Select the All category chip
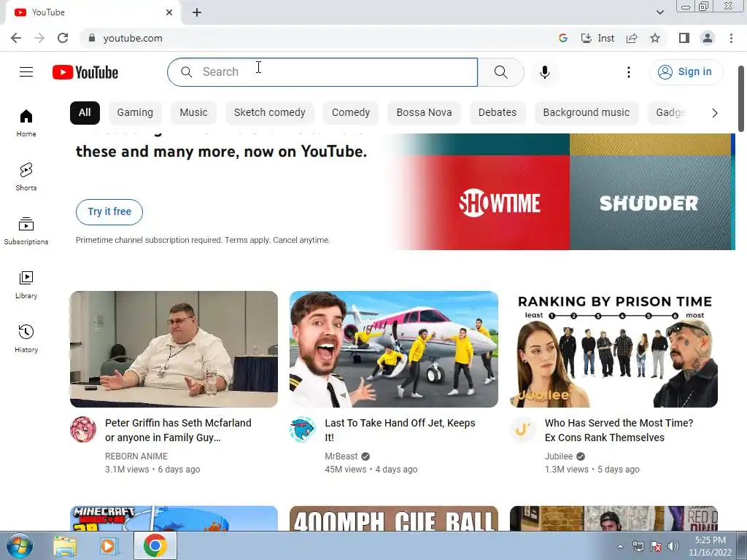 tap(85, 113)
